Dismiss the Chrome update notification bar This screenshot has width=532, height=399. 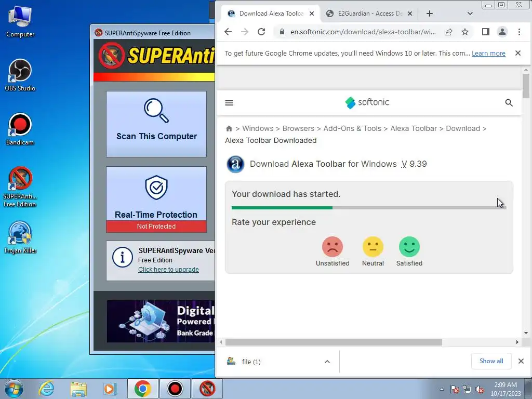pos(518,53)
